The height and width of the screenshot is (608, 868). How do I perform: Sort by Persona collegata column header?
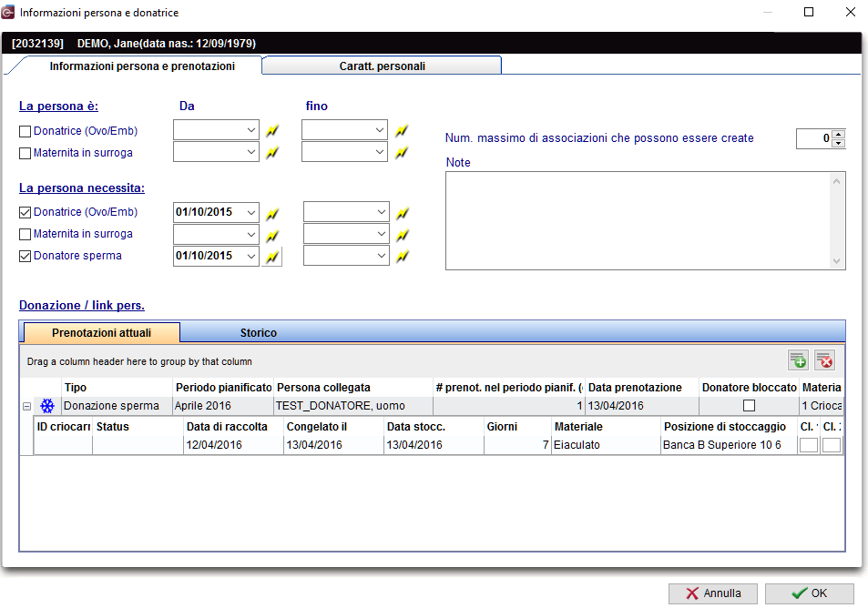(353, 387)
